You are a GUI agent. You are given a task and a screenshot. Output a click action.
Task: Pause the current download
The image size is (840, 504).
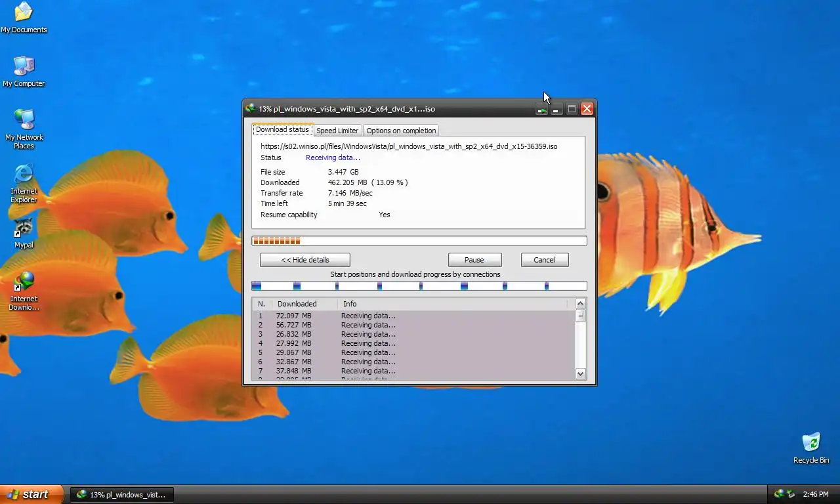pyautogui.click(x=474, y=260)
